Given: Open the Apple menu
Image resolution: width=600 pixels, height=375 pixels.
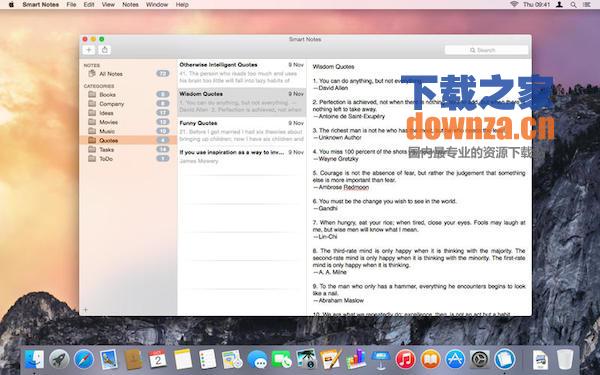Looking at the screenshot, I should tap(11, 5).
